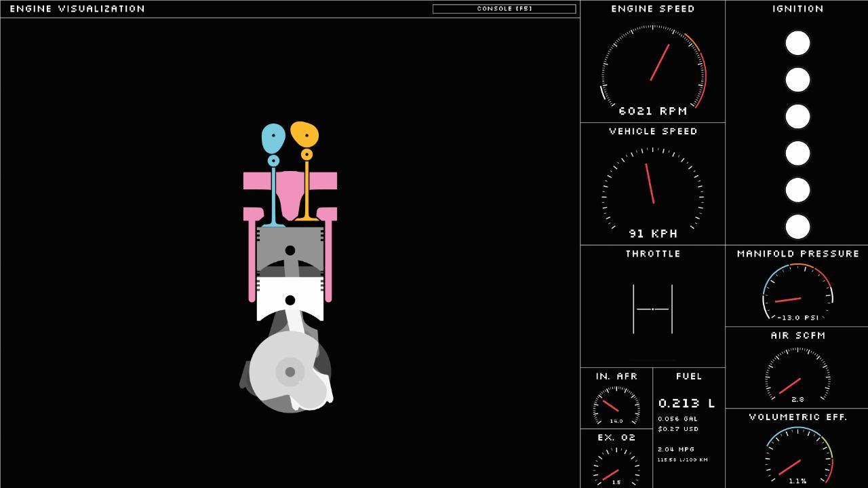Click the Engine Visualization panel title
The image size is (868, 488).
pyautogui.click(x=77, y=9)
